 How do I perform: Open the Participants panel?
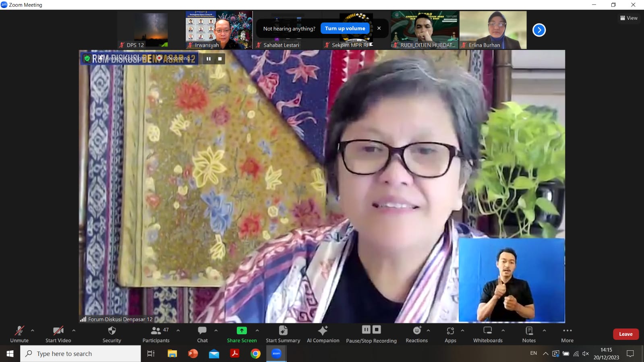[x=156, y=334]
